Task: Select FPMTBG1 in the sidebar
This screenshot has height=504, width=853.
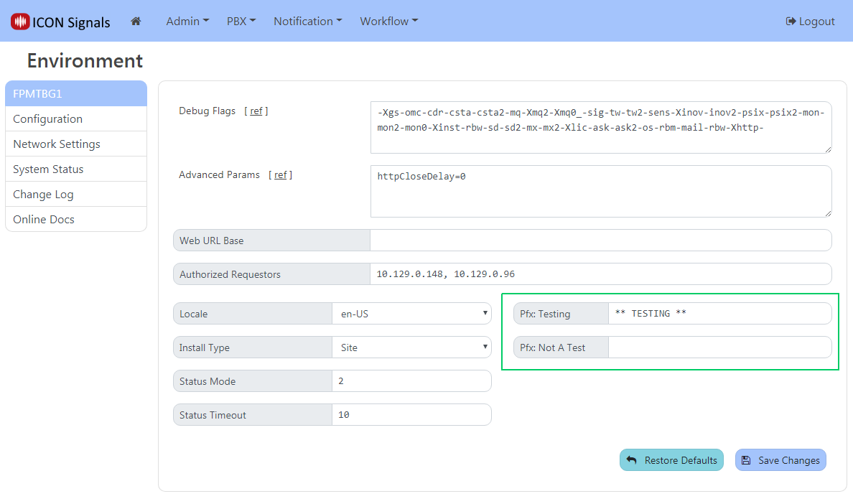Action: pyautogui.click(x=75, y=93)
